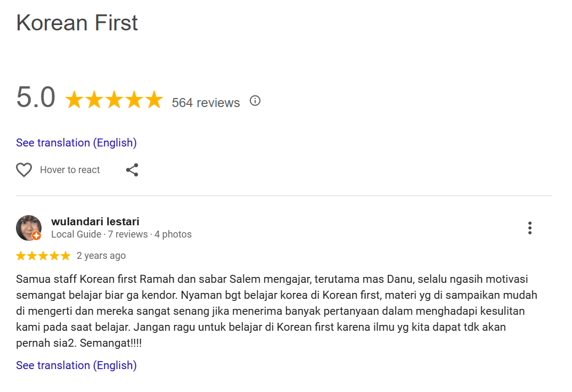Click the heart react icon

[x=24, y=170]
